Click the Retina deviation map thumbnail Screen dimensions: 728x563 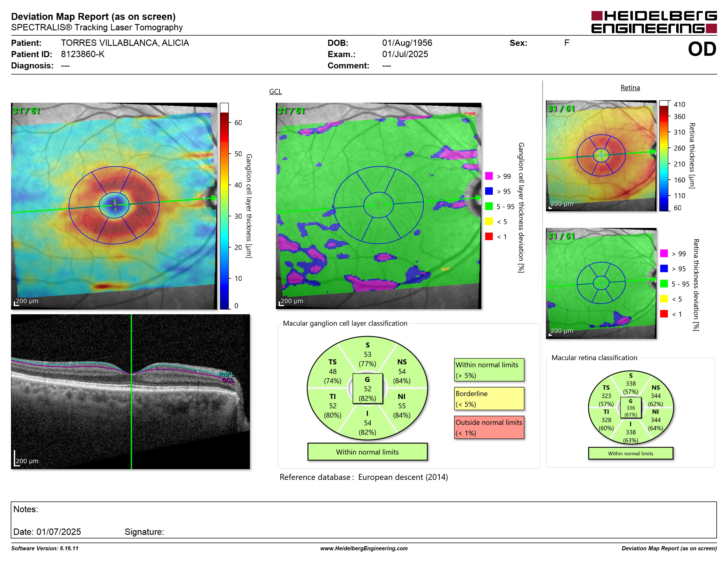pyautogui.click(x=601, y=283)
